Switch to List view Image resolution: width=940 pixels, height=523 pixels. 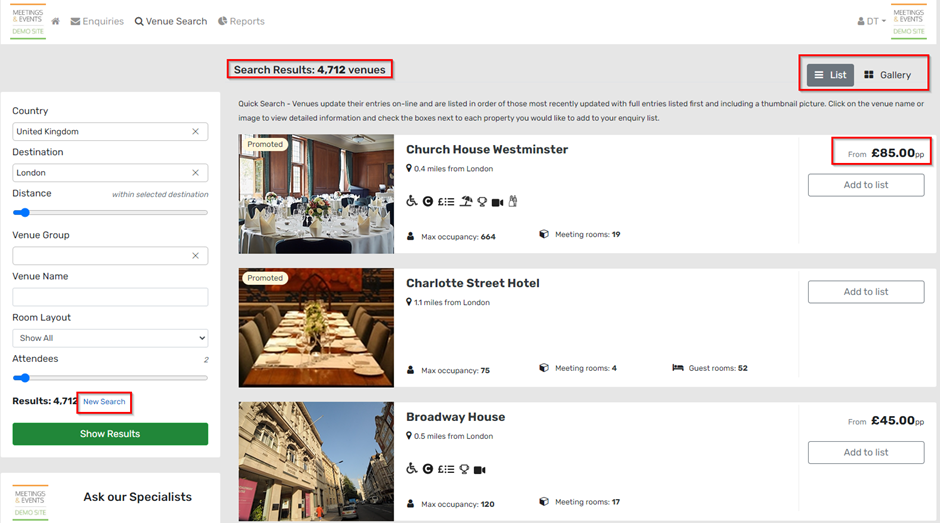[830, 75]
